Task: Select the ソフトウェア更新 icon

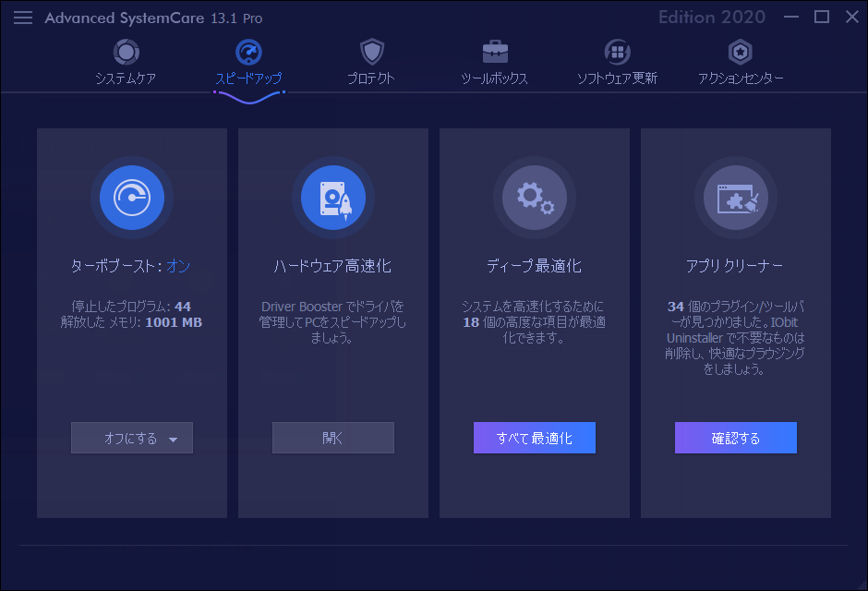Action: pos(617,52)
